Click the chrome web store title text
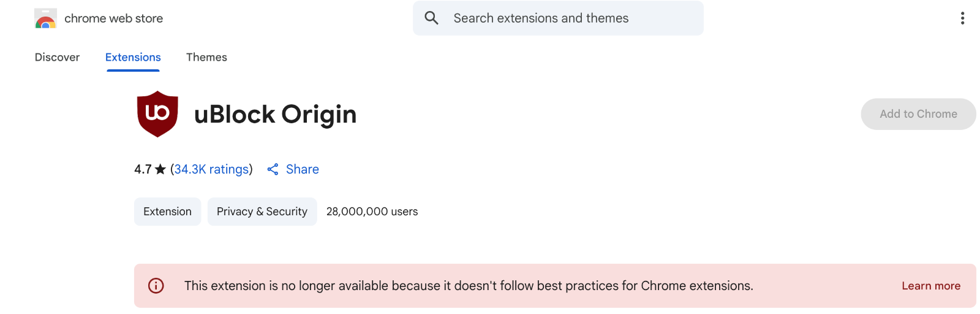Viewport: 980px width, 314px height. click(x=114, y=18)
